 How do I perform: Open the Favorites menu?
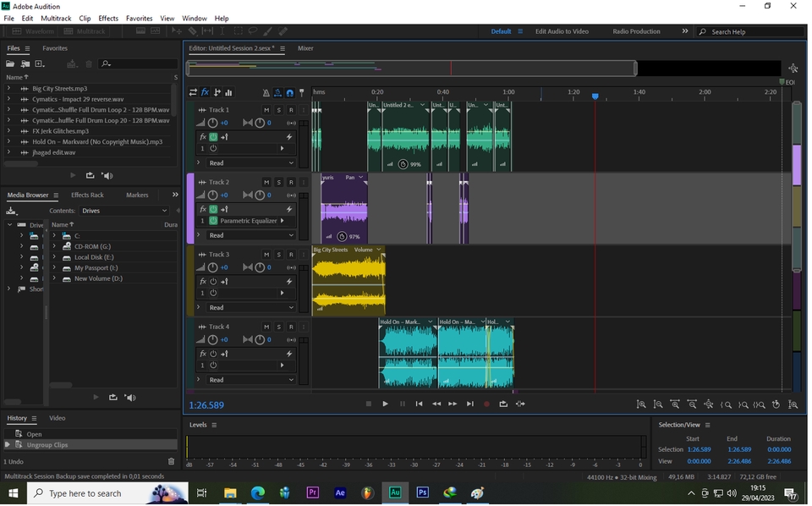[x=140, y=18]
